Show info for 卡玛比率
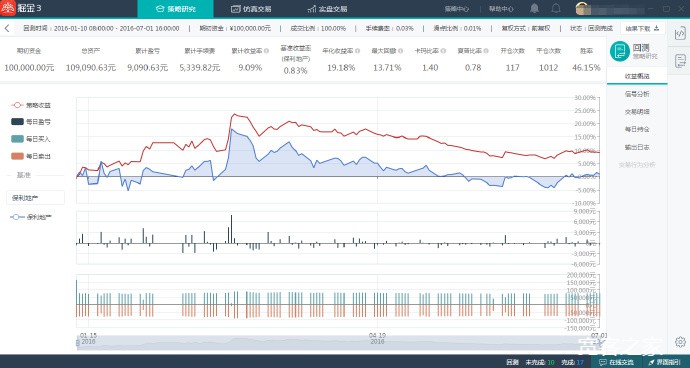The width and height of the screenshot is (690, 368). (x=443, y=51)
